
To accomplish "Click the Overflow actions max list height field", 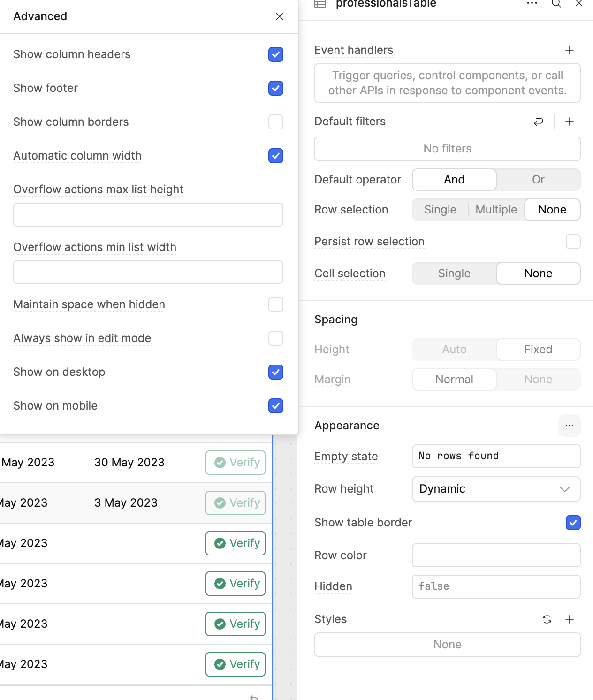I will [x=148, y=215].
